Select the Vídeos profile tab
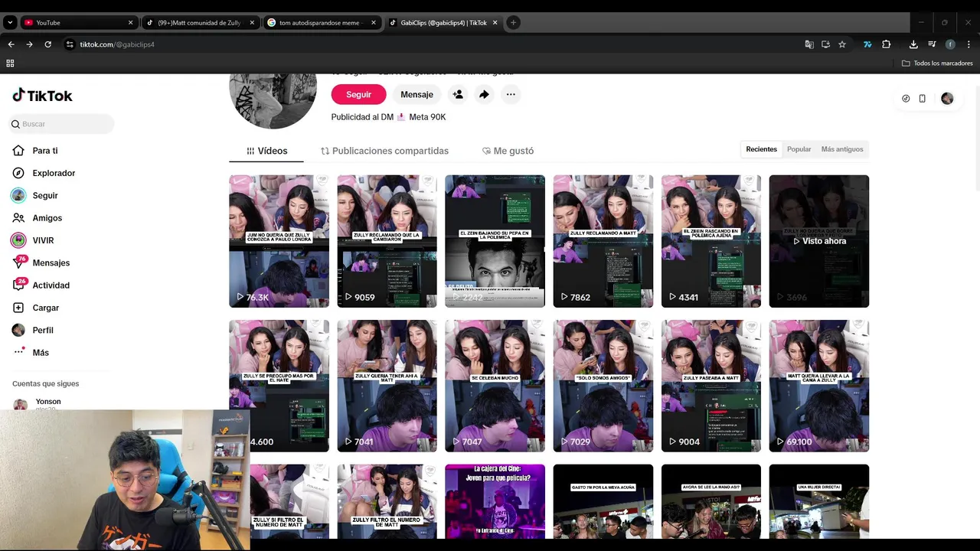Image resolution: width=980 pixels, height=551 pixels. (266, 151)
